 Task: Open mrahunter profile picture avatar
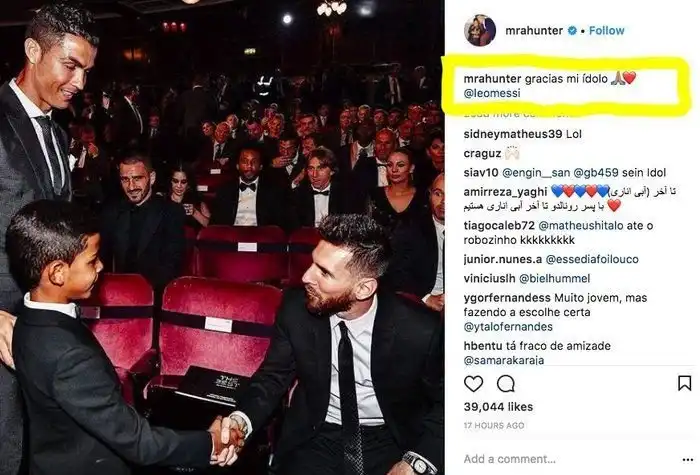[x=480, y=30]
